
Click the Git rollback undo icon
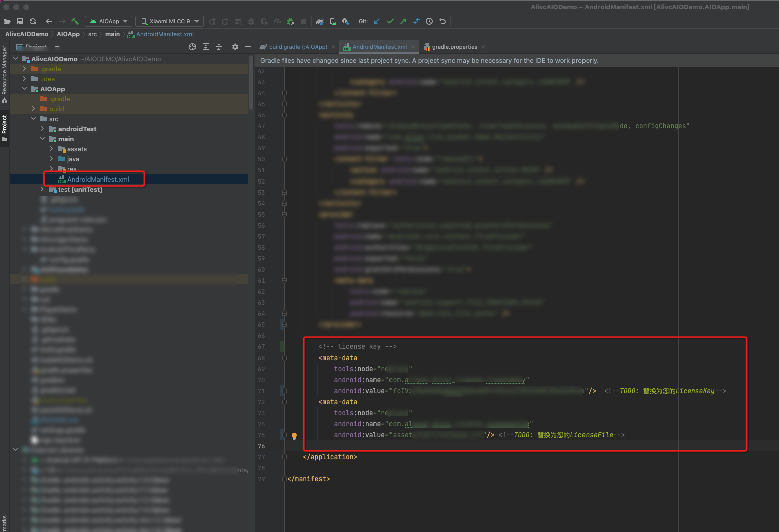click(x=442, y=21)
